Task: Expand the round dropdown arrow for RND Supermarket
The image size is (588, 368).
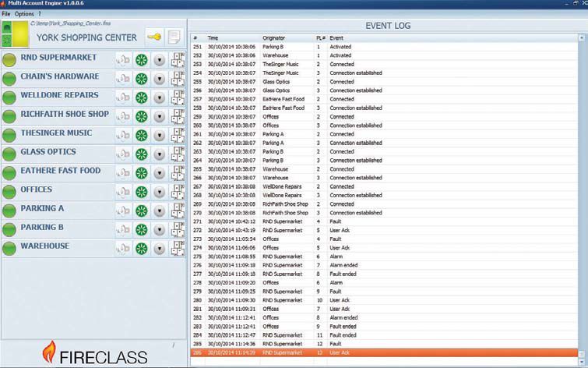Action: [x=160, y=60]
